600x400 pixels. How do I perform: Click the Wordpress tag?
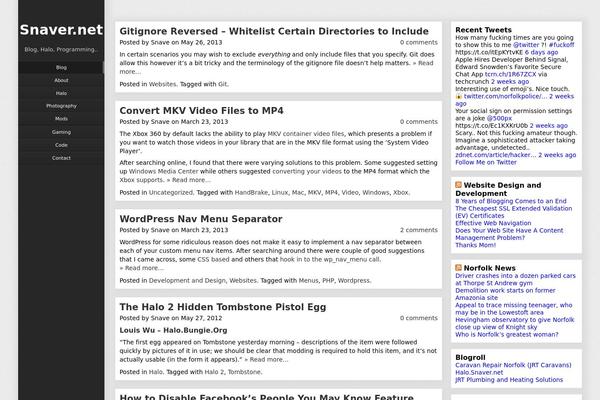354,281
